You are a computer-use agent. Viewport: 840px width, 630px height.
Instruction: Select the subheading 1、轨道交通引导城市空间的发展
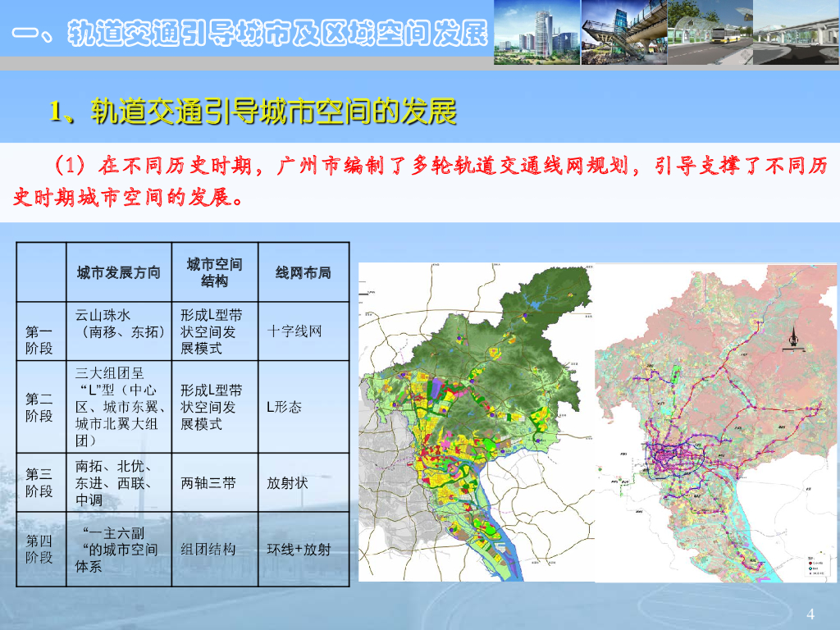pos(253,112)
